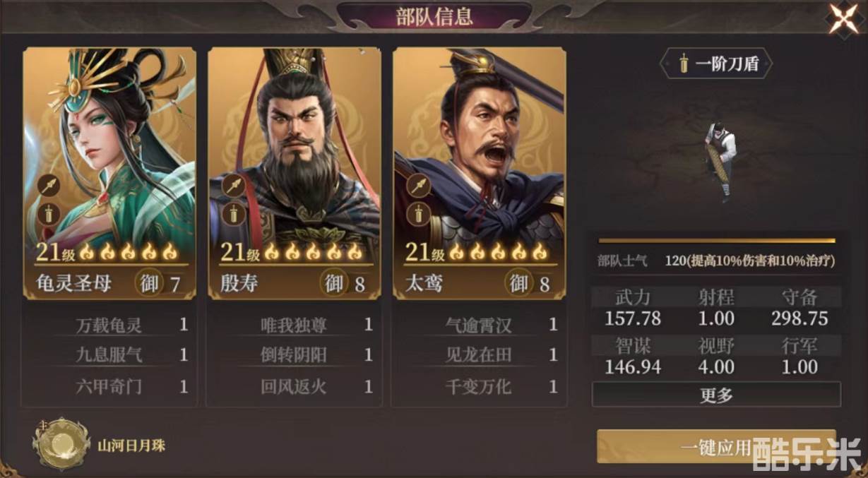The height and width of the screenshot is (478, 868).
Task: Click 一键应用 button
Action: pyautogui.click(x=716, y=447)
